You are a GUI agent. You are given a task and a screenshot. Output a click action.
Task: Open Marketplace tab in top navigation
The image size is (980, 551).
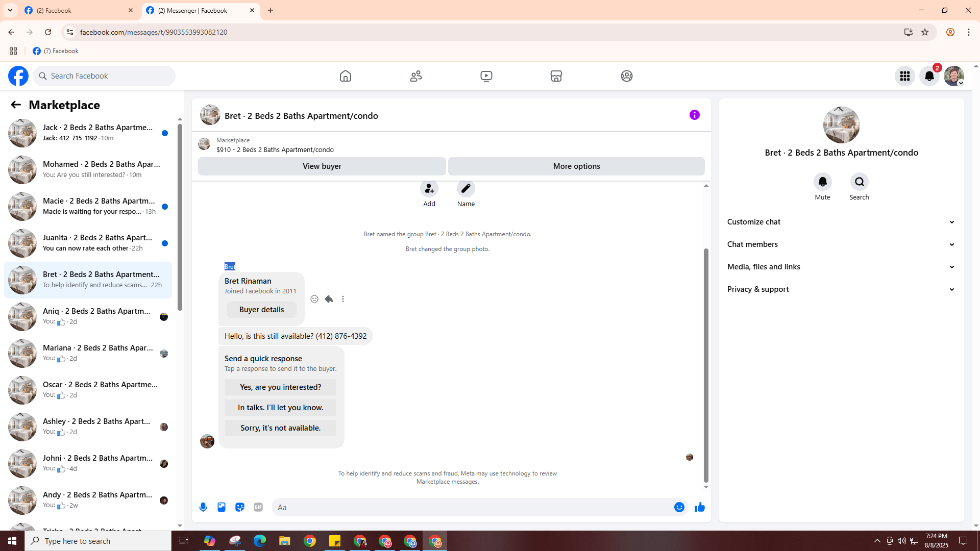556,76
